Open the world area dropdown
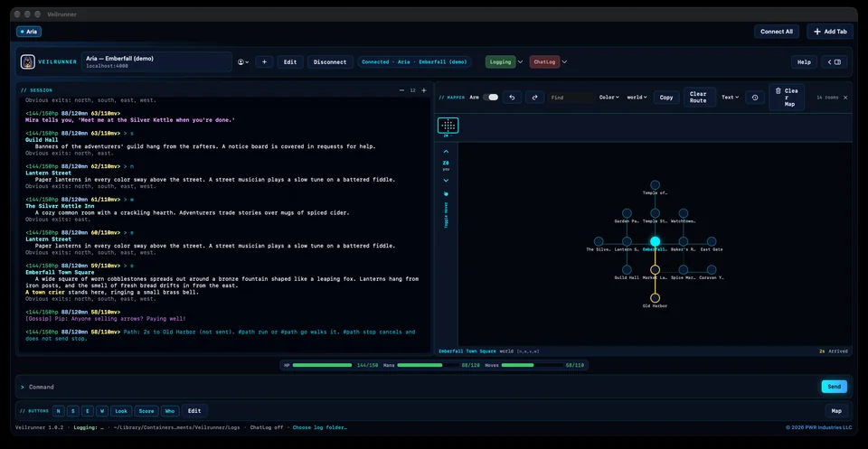Viewport: 868px width, 449px height. [637, 98]
